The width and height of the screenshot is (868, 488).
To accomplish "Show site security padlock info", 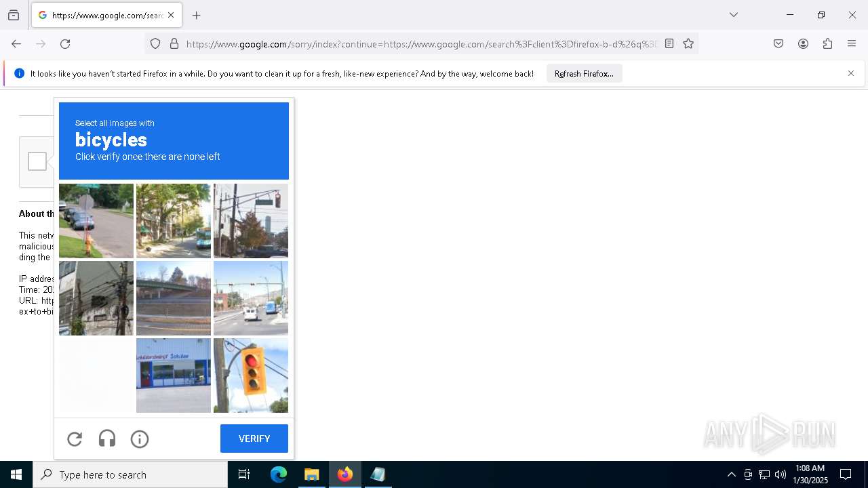I will click(x=174, y=44).
